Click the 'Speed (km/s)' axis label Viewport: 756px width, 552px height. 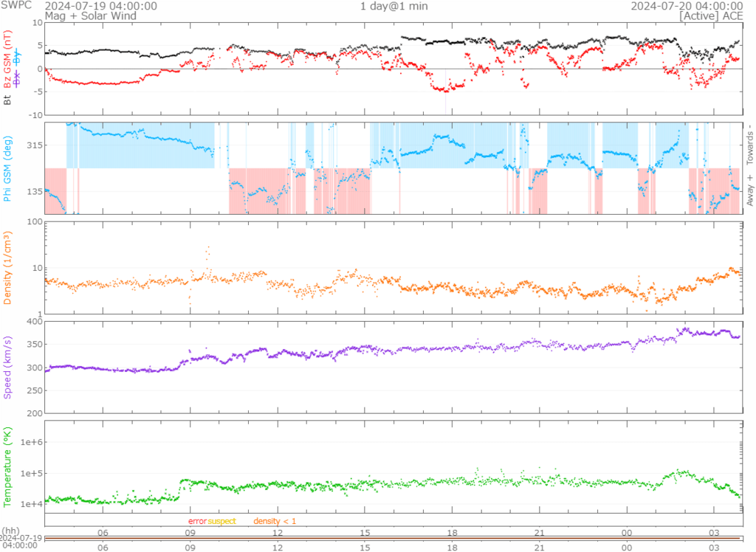pos(7,368)
